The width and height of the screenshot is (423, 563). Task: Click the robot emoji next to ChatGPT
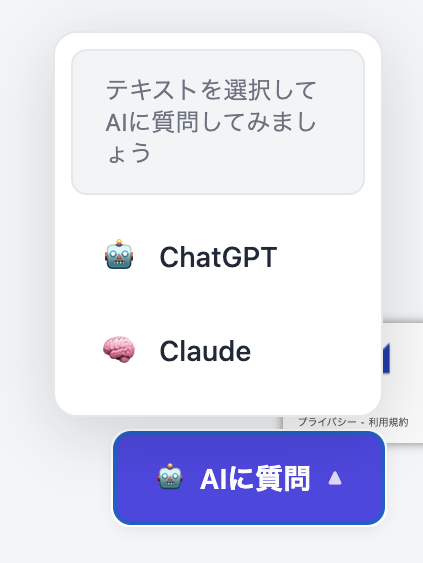pyautogui.click(x=119, y=254)
